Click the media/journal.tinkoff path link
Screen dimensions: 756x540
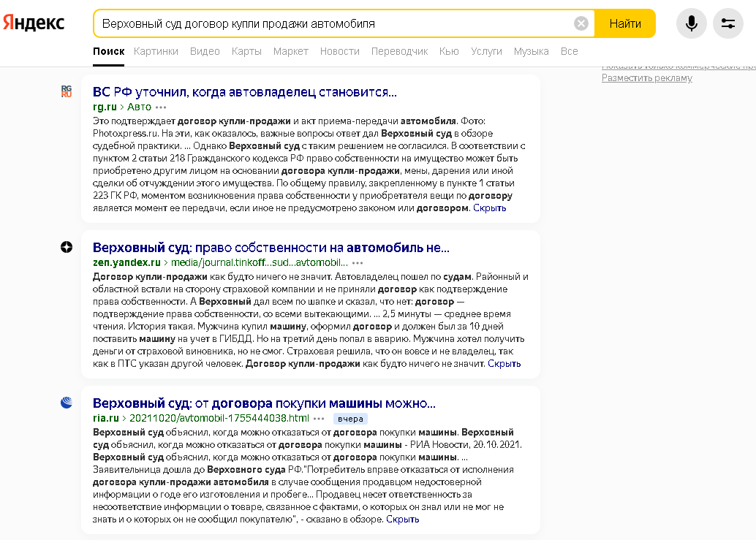[260, 262]
